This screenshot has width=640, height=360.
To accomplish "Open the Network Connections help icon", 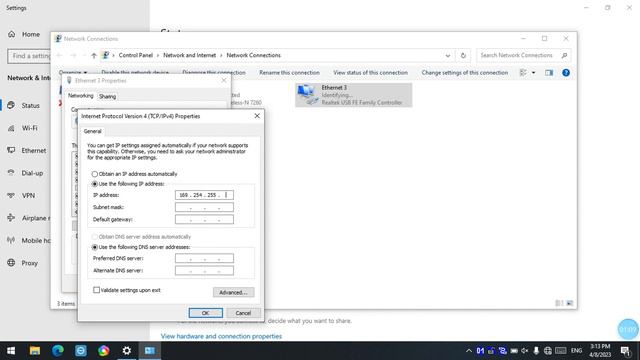I will tap(566, 73).
